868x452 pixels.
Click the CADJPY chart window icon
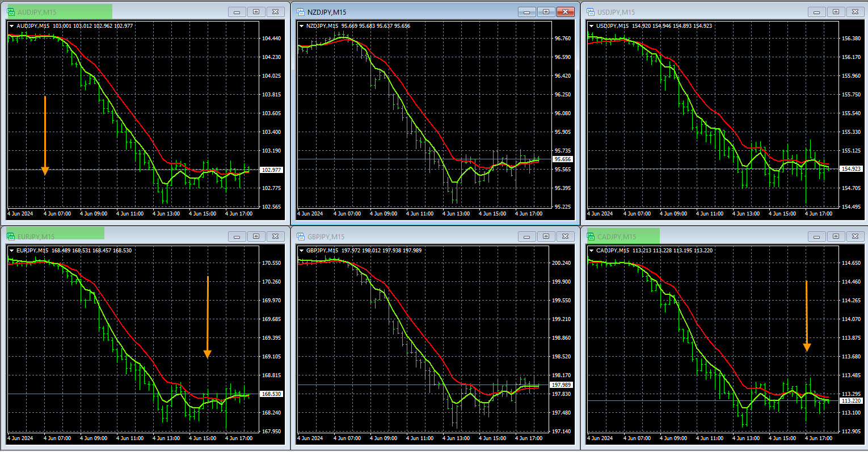point(590,236)
